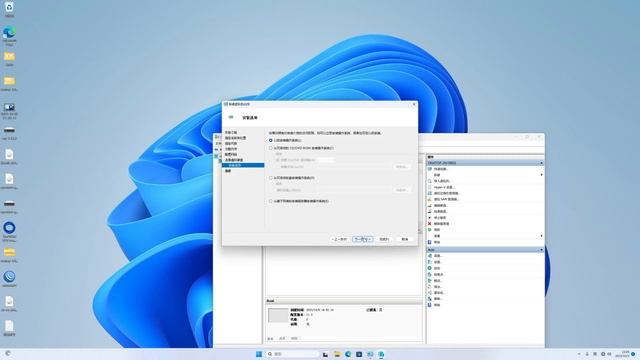Open Task View on taskbar
This screenshot has width=640, height=360.
coord(325,354)
